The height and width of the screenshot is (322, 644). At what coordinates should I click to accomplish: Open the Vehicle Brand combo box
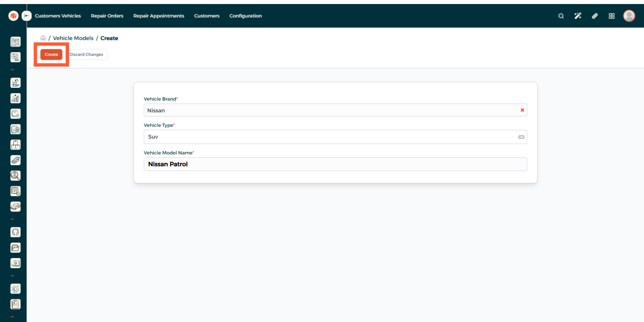point(332,110)
